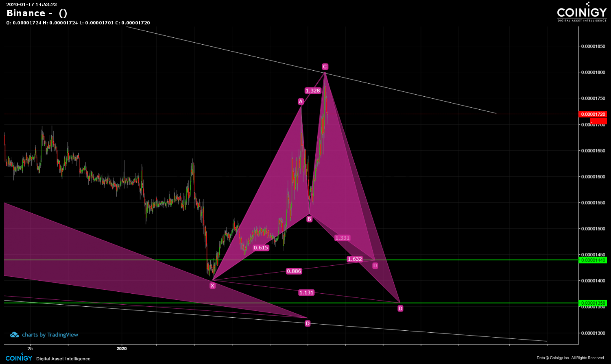Click the TradingView cloud logo icon
Screen dimensions: 611x364
click(14, 335)
